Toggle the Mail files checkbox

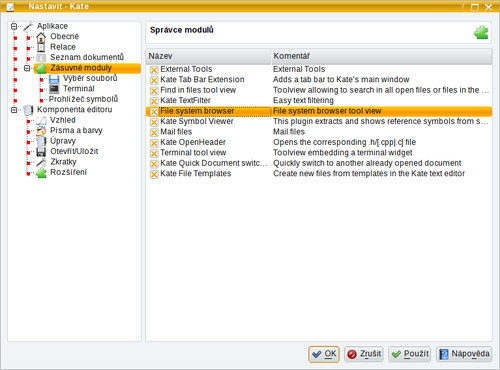tap(154, 132)
